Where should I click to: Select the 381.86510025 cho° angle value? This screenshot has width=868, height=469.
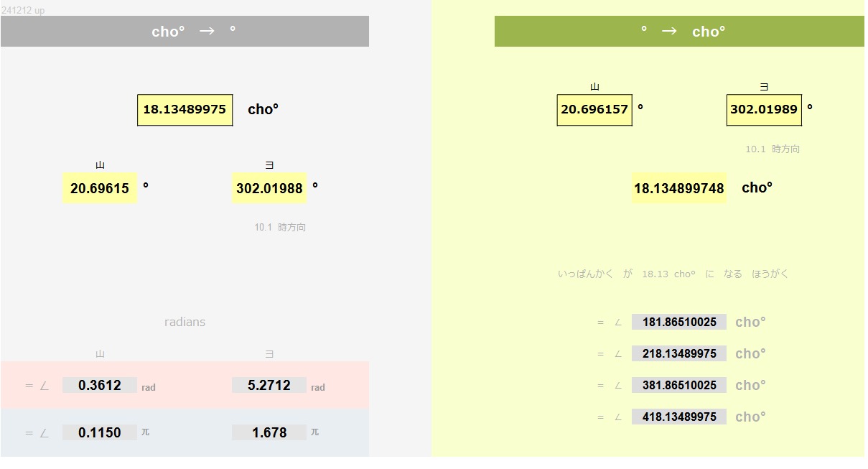point(679,385)
